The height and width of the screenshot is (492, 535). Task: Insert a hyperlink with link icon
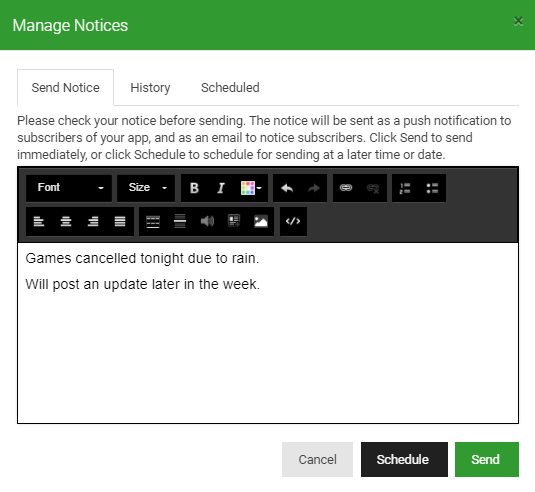(346, 188)
